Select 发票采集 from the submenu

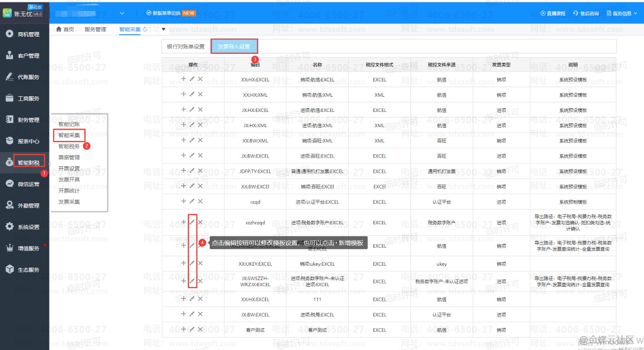tap(69, 202)
